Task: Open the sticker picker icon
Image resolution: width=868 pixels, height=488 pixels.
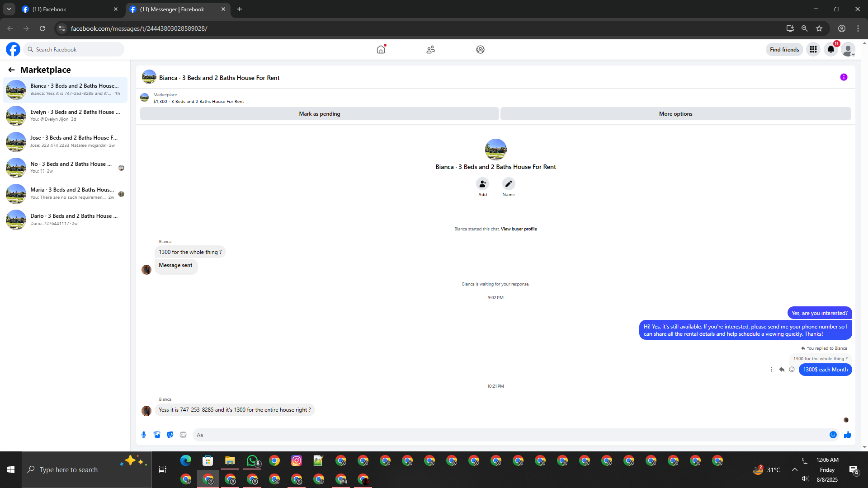Action: [x=170, y=435]
